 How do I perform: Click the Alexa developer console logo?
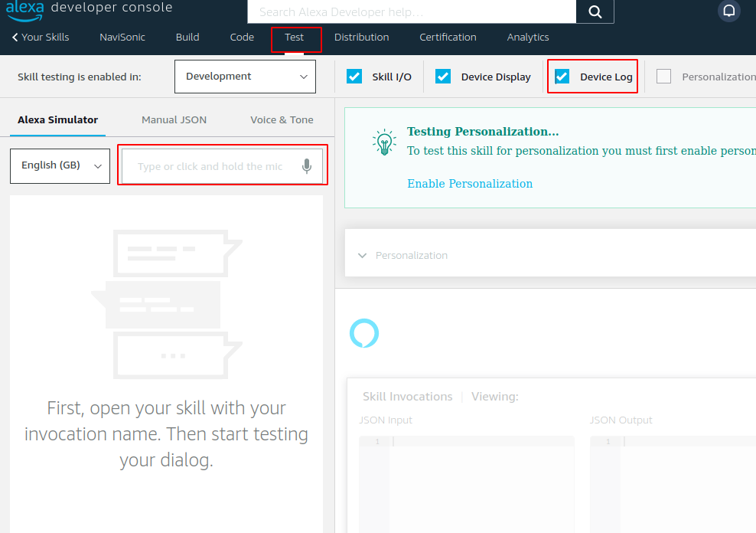point(89,8)
